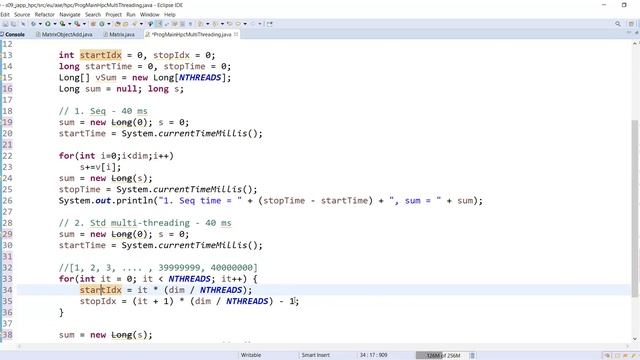Minimize the editor area icon
Screen dimensions: 640x360
pyautogui.click(x=629, y=33)
